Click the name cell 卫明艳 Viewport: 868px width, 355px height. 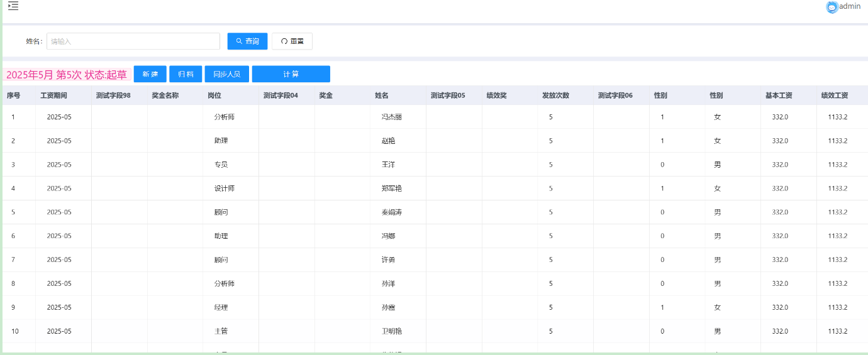392,331
